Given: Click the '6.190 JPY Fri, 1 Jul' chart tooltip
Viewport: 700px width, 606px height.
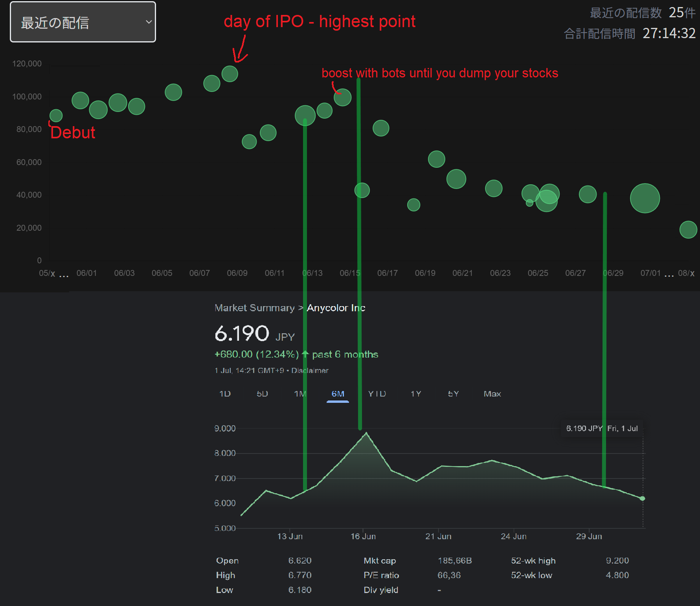Looking at the screenshot, I should (x=602, y=428).
